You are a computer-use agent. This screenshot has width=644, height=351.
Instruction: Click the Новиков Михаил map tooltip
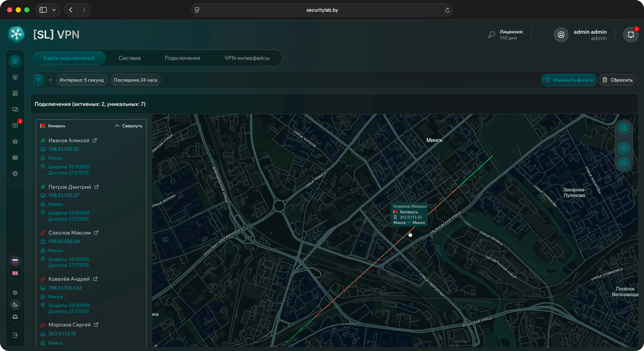coord(409,214)
